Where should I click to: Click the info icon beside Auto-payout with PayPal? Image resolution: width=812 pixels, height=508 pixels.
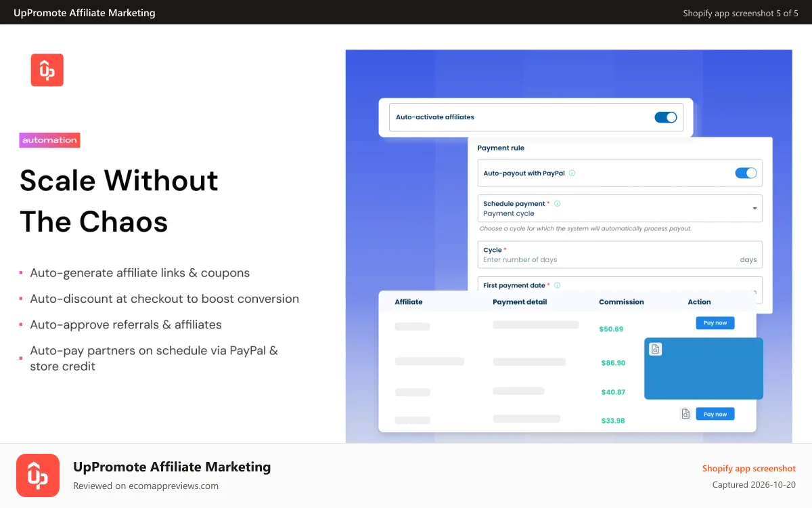pos(572,173)
